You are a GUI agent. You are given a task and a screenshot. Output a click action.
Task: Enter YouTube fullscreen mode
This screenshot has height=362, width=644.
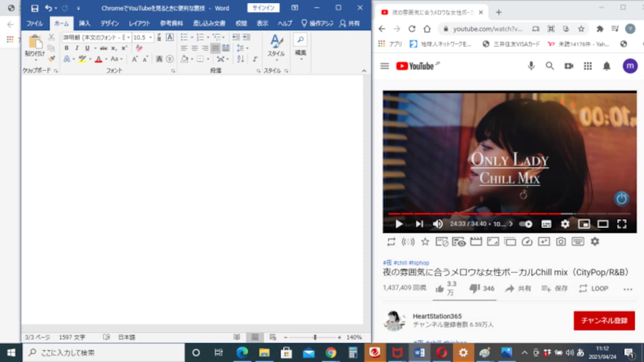point(622,224)
